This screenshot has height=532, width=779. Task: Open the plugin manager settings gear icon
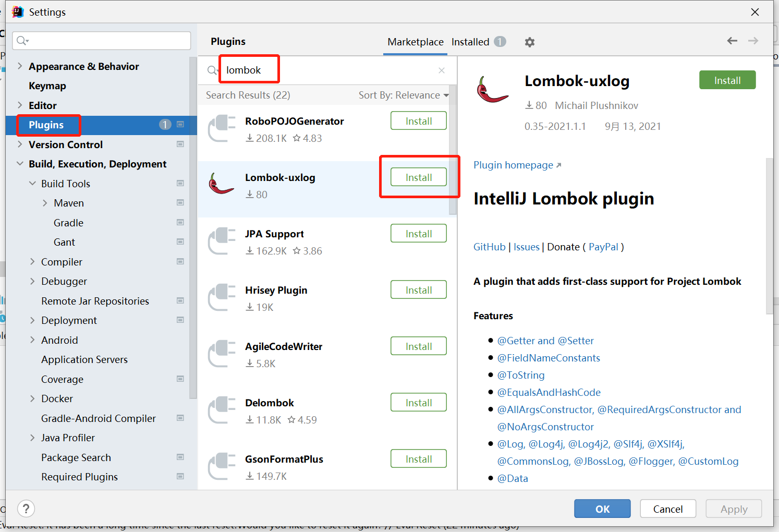coord(530,42)
